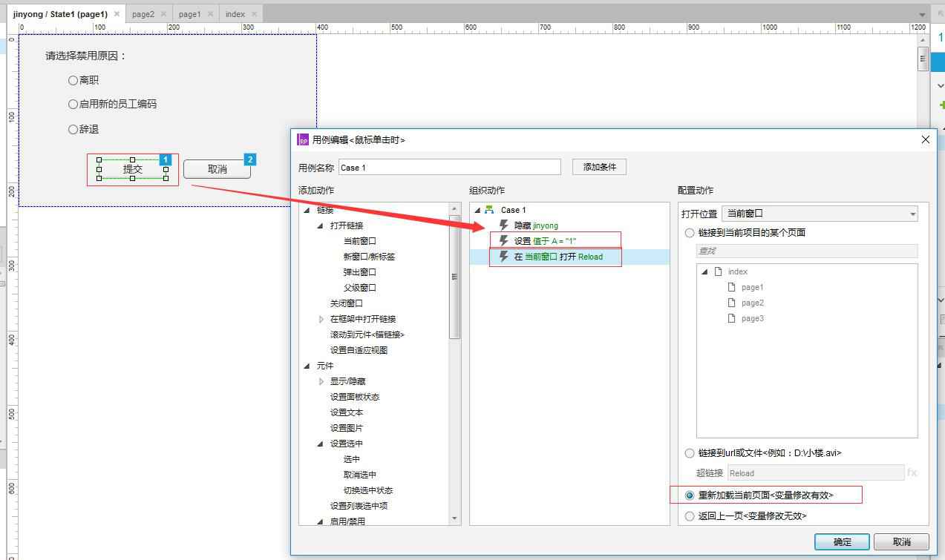Image resolution: width=945 pixels, height=560 pixels.
Task: Click the 超链接 Reload input field
Action: click(x=815, y=472)
